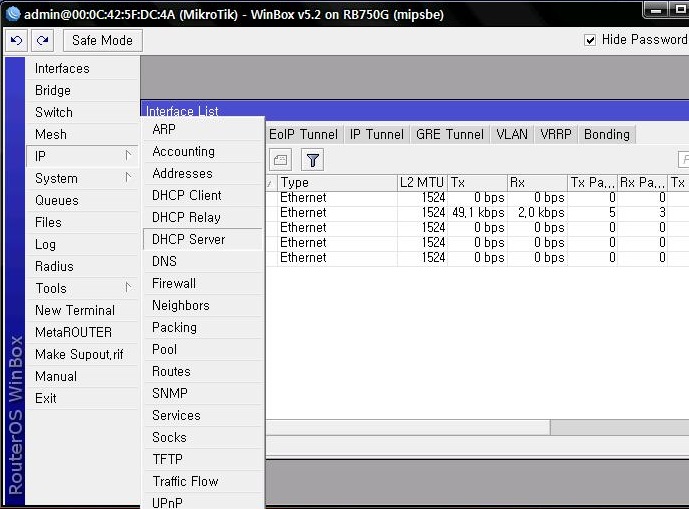Click the comment icon beside the filter
Viewport: 689px width, 509px height.
(280, 160)
